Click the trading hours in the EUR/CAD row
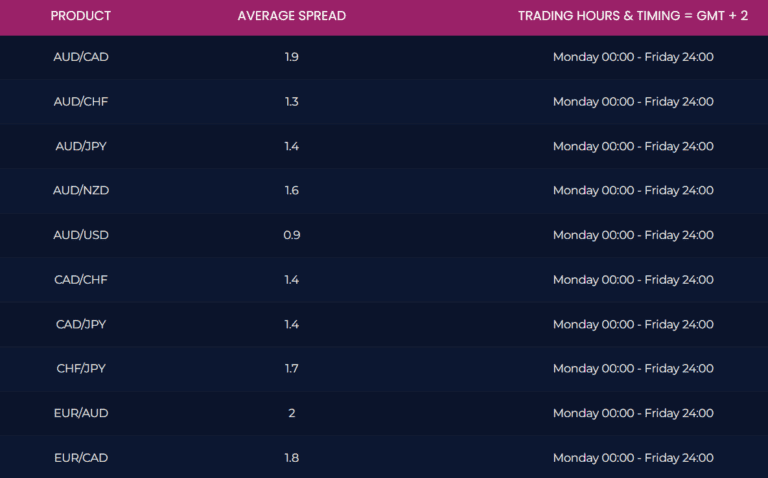The image size is (768, 478). coord(632,457)
